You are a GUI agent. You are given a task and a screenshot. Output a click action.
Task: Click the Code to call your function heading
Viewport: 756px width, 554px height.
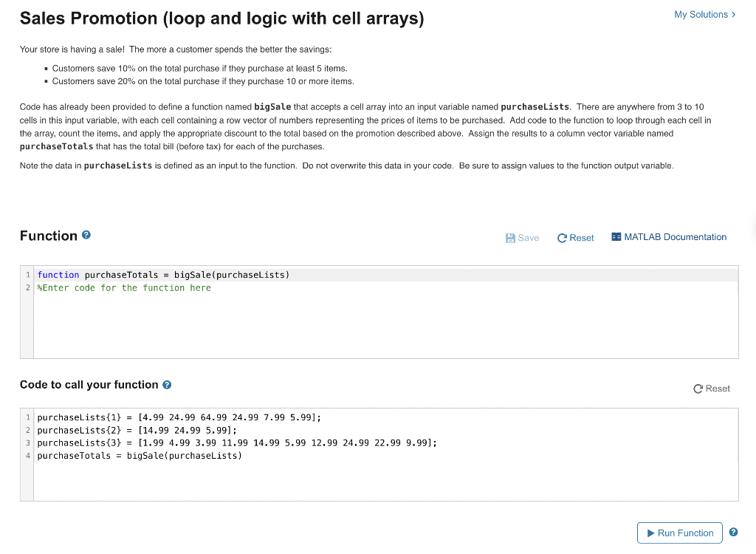[89, 385]
